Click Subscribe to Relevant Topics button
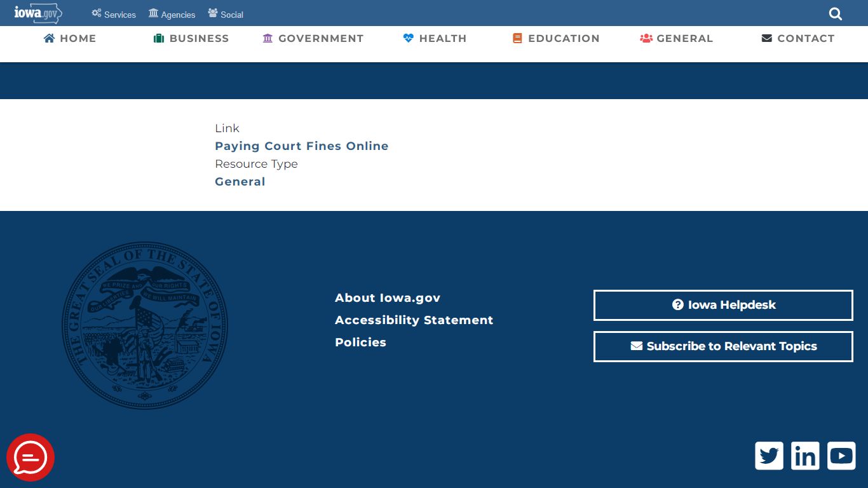Viewport: 868px width, 488px height. coord(723,347)
